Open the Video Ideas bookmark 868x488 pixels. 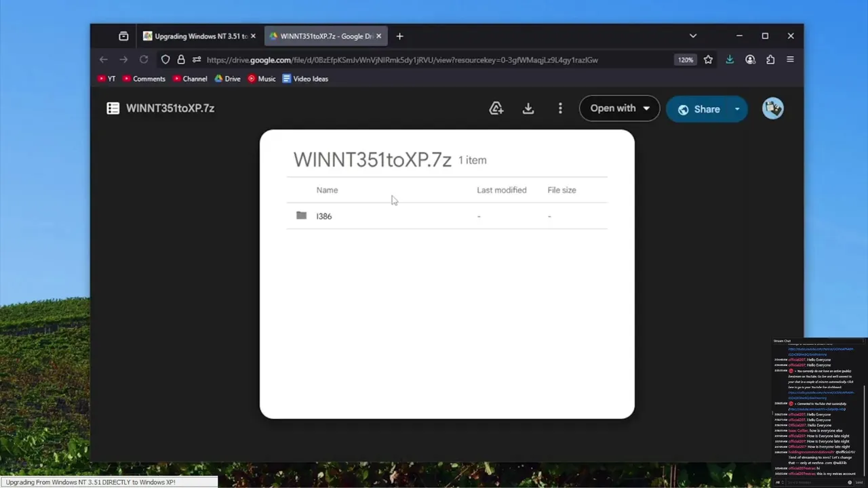click(305, 79)
